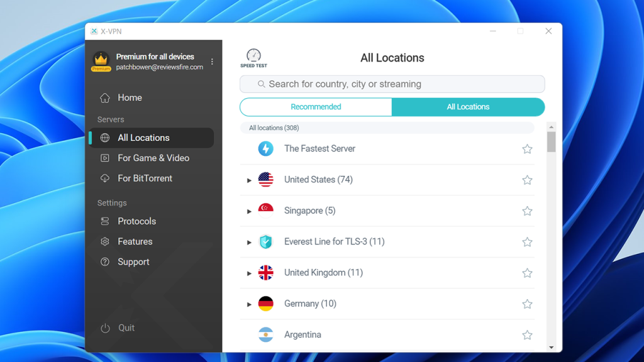The height and width of the screenshot is (362, 644).
Task: Open the account options three-dot menu
Action: pyautogui.click(x=212, y=62)
